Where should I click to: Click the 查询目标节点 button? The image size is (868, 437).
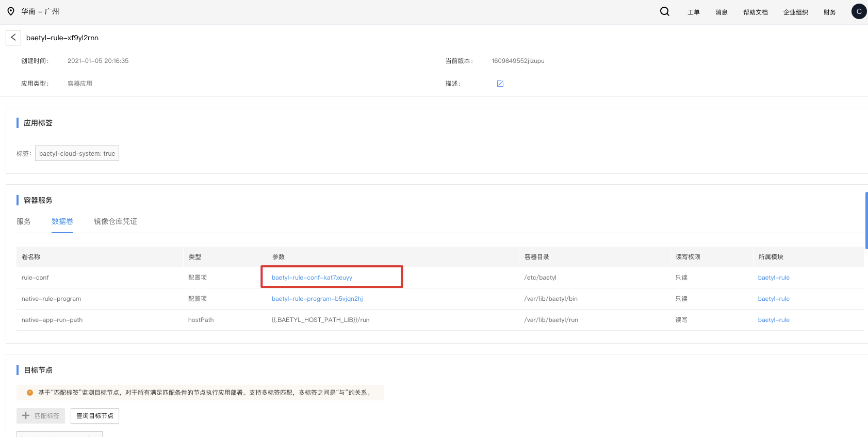(x=95, y=416)
